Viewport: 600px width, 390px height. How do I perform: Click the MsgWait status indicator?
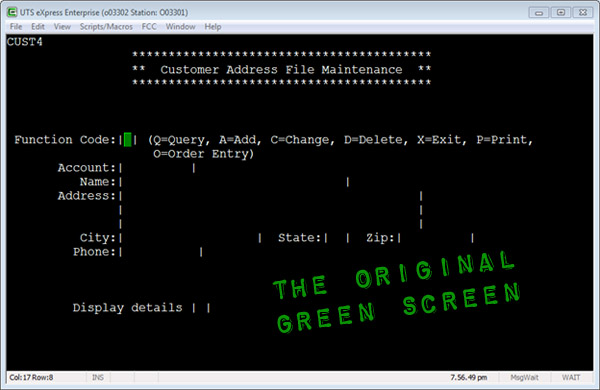tap(524, 377)
